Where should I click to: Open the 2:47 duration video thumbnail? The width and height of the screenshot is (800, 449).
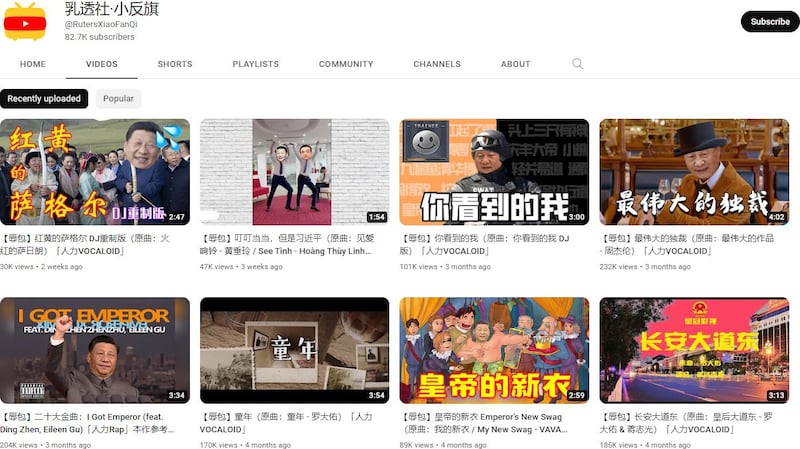click(x=95, y=172)
